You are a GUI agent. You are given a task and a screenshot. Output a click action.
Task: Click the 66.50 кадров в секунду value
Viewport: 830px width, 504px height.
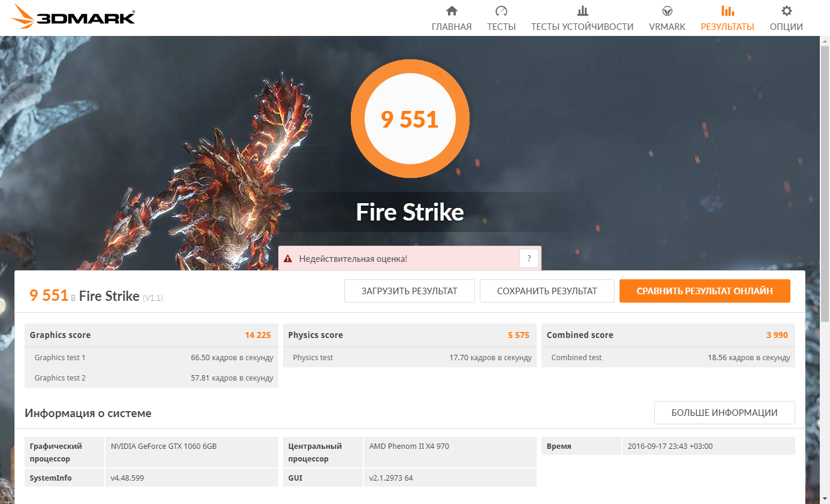232,358
